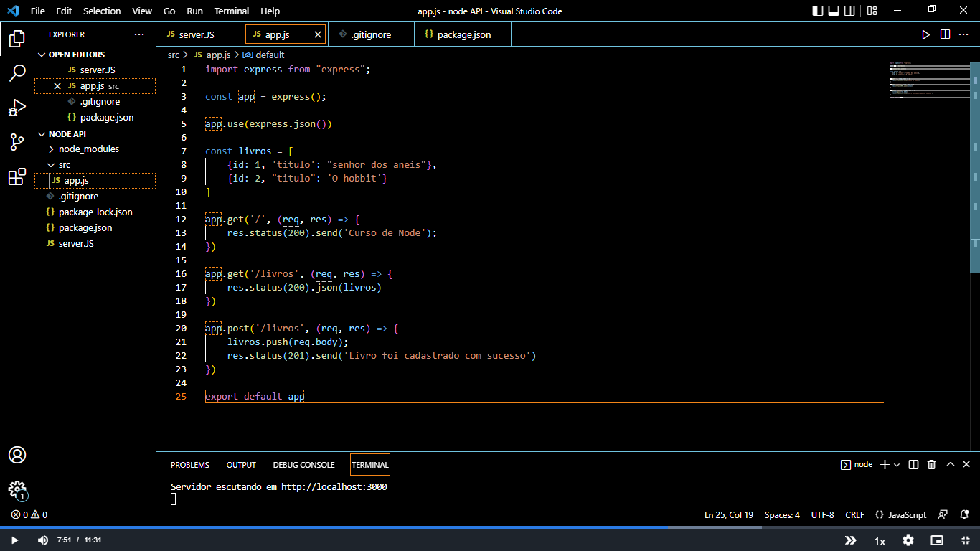
Task: Open the Edit menu
Action: [64, 11]
